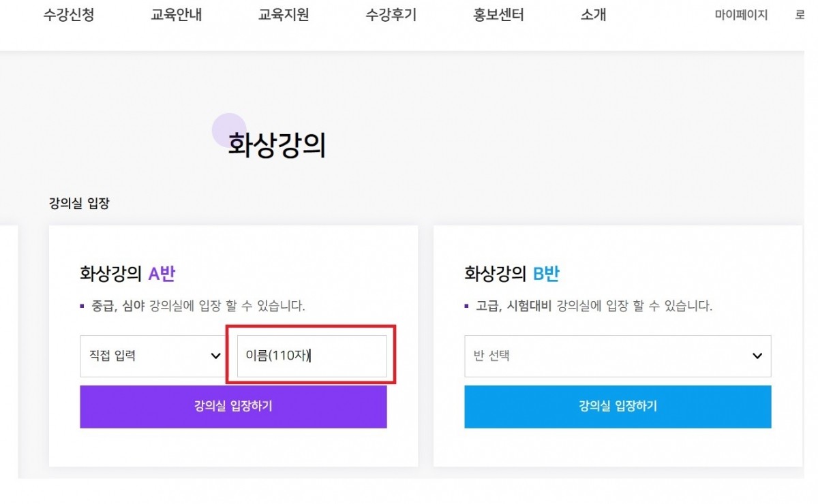
Task: Click the 화상강의 page heading
Action: pos(277,146)
